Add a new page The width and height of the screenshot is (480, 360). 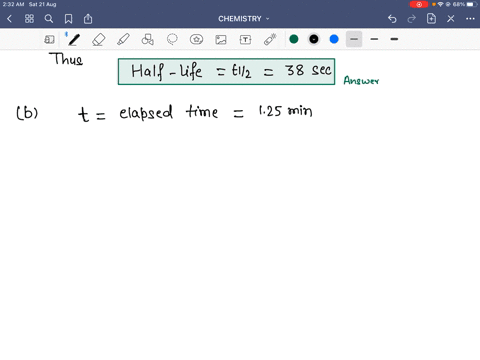click(x=431, y=19)
